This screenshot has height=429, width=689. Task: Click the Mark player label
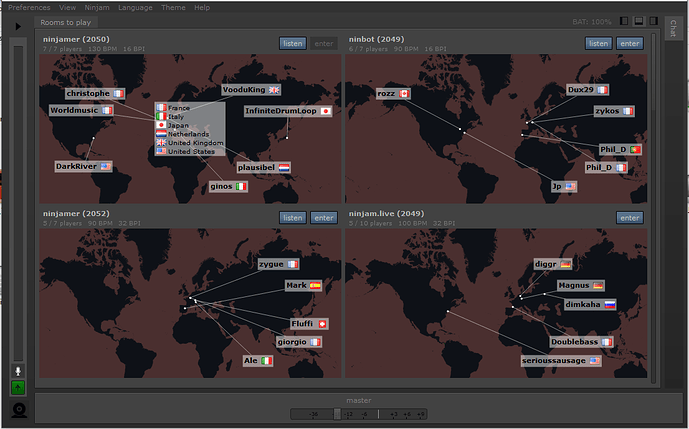pyautogui.click(x=304, y=286)
